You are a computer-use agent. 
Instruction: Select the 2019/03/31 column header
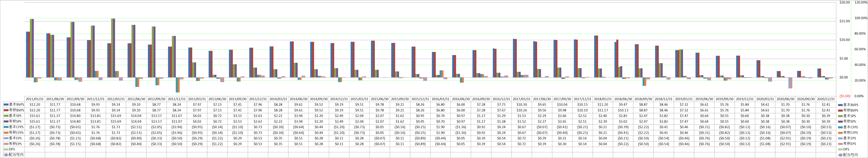tap(684, 99)
